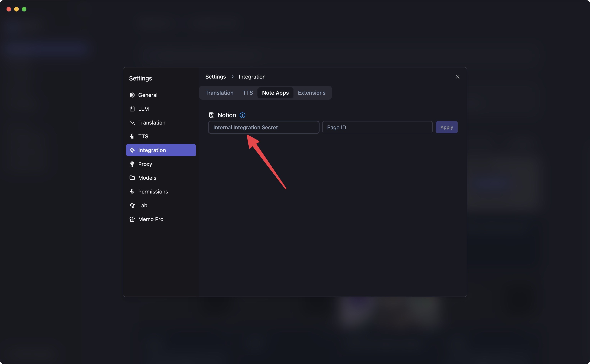This screenshot has height=364, width=590.
Task: Click the Permissions microphone icon
Action: [132, 192]
